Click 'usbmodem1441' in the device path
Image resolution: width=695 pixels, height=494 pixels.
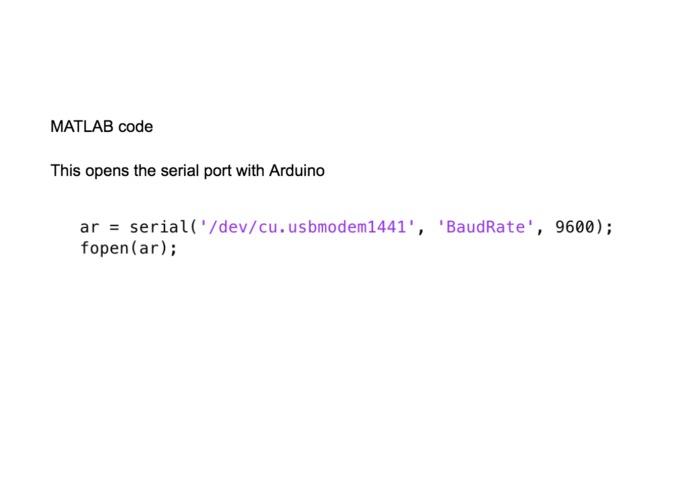[x=347, y=227]
